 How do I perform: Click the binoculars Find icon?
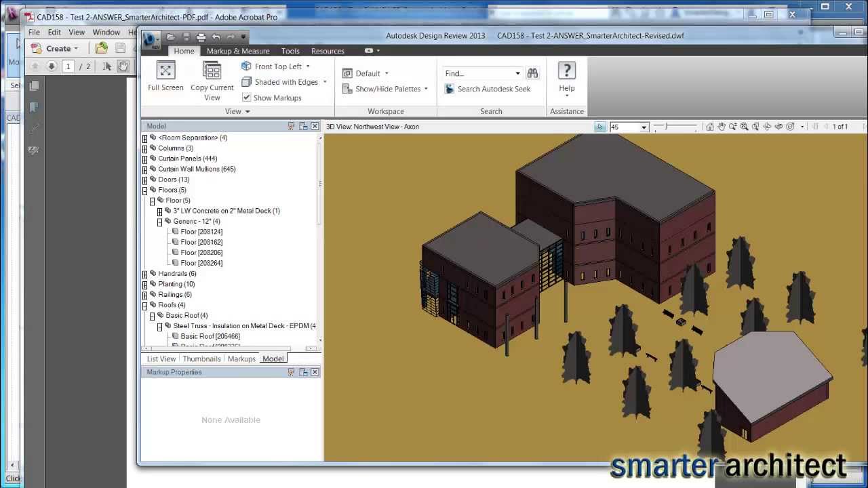pos(532,73)
